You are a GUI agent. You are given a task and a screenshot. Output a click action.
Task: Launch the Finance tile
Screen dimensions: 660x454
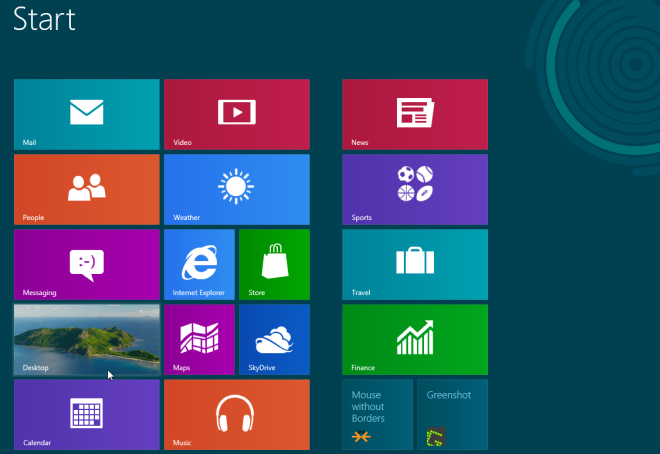[x=415, y=340]
